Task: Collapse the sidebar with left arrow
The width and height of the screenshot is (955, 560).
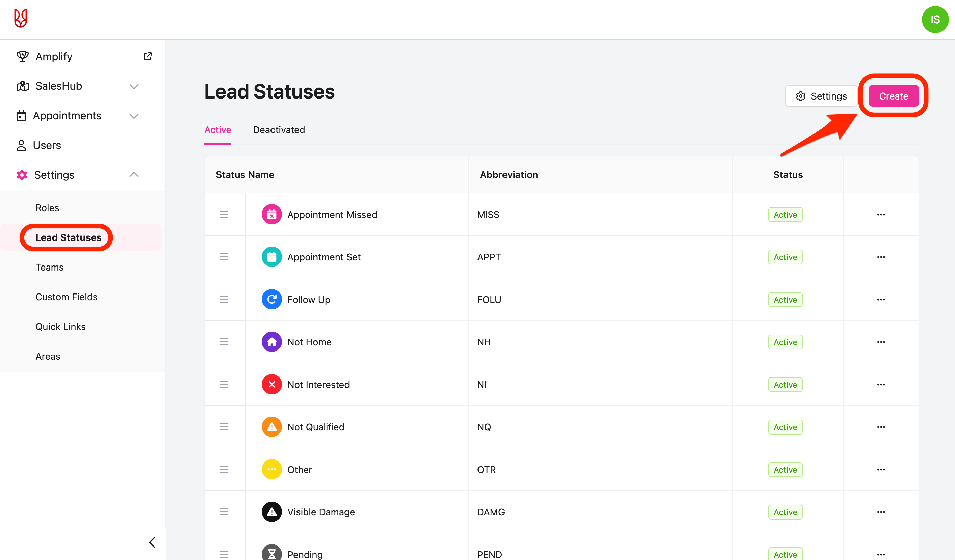Action: tap(152, 542)
